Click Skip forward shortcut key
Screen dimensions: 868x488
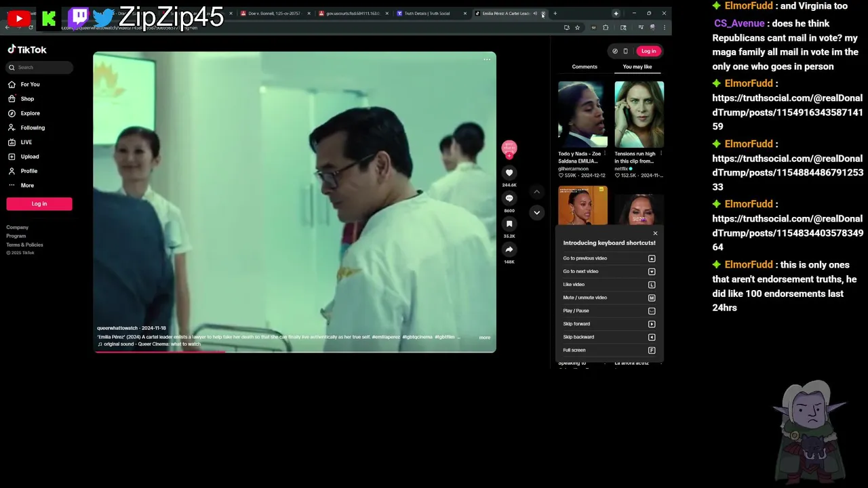pos(652,324)
